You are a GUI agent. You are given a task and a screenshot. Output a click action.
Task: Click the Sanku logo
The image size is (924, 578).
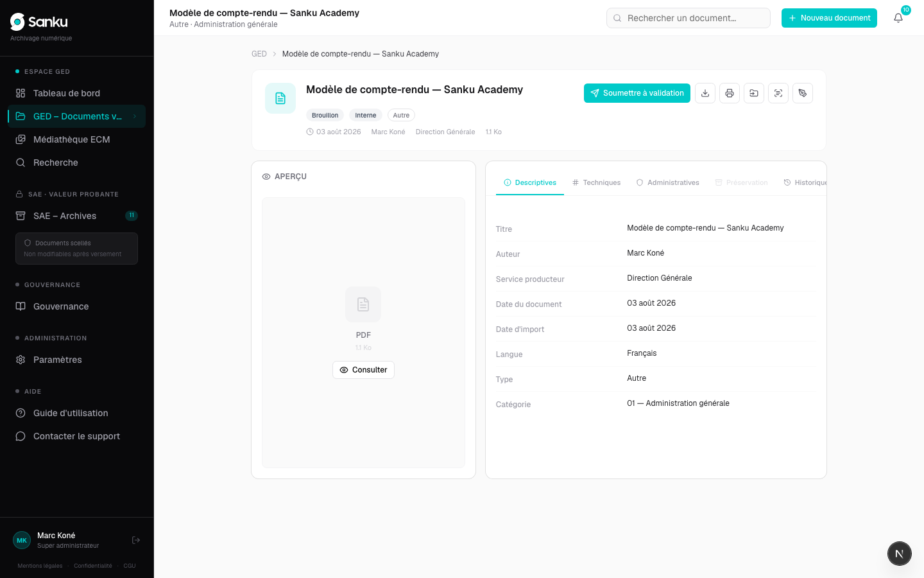[x=38, y=22]
